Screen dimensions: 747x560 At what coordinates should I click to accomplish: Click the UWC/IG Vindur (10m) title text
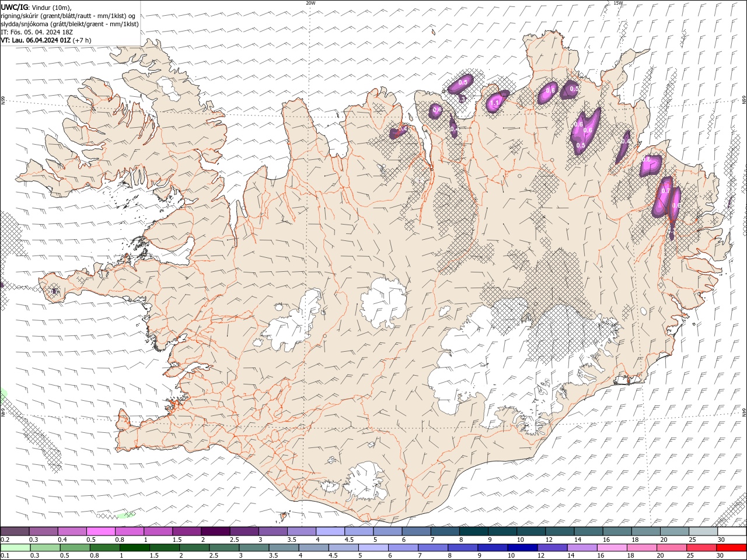click(36, 7)
